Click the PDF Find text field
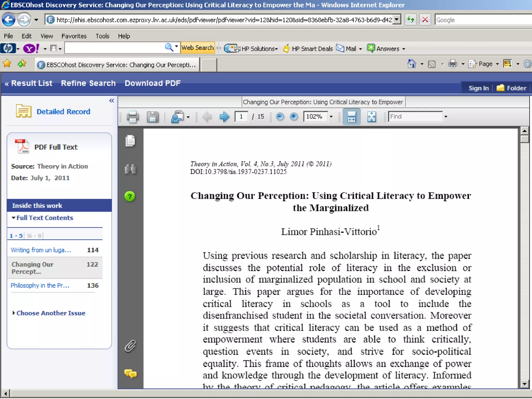This screenshot has width=532, height=399. point(415,116)
